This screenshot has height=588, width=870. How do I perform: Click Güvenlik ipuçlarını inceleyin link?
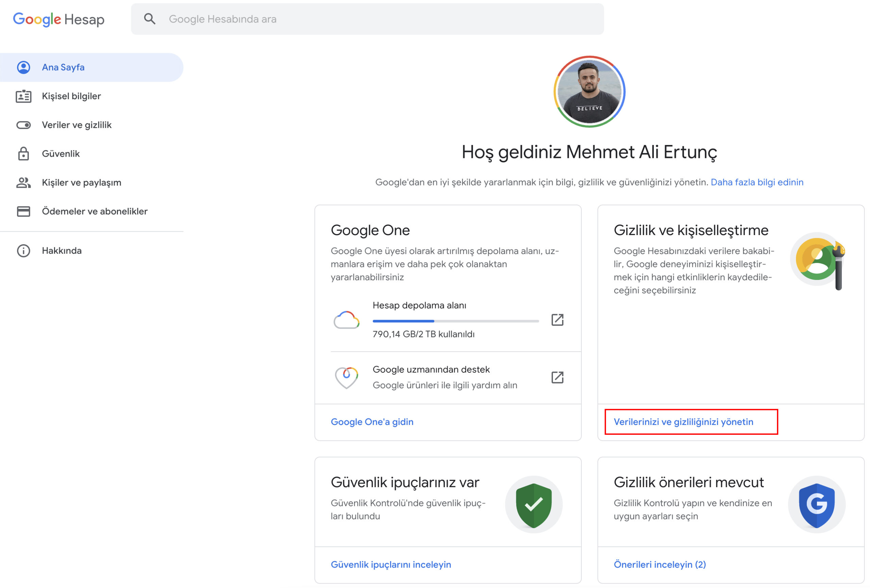tap(391, 565)
